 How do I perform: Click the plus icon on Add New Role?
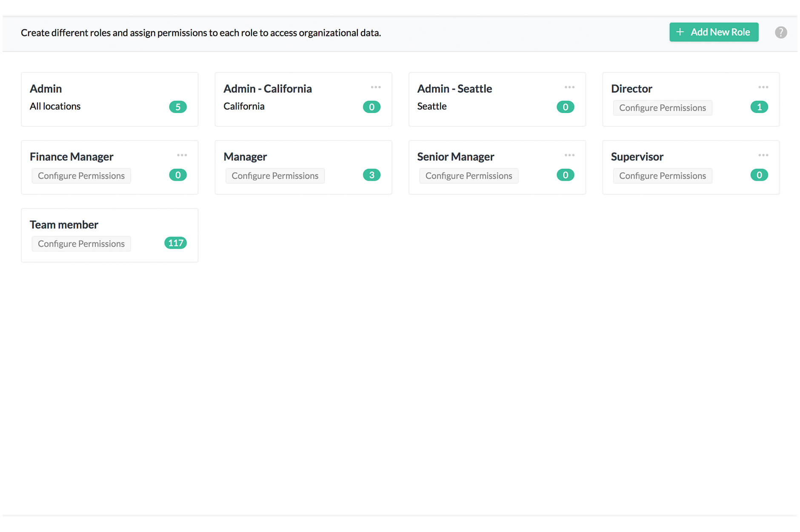coord(680,32)
